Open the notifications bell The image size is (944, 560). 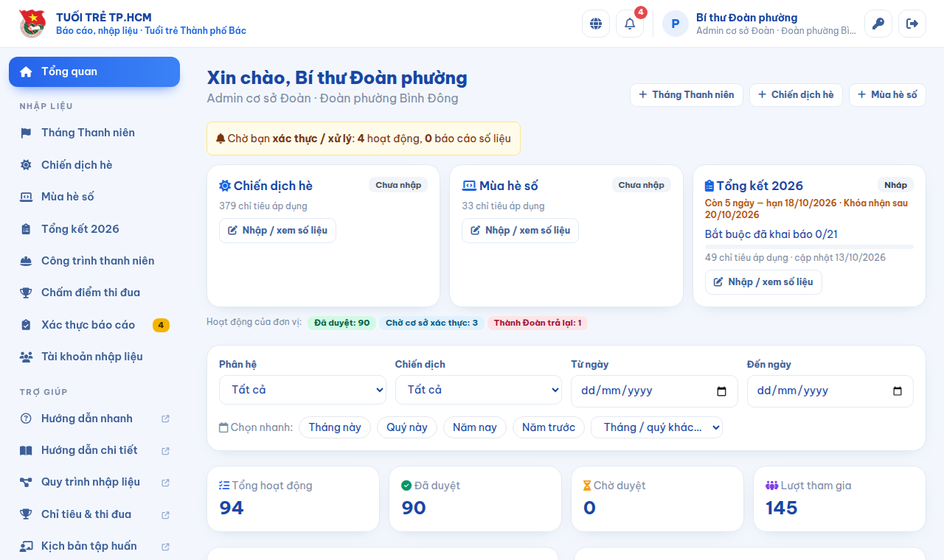click(x=630, y=24)
